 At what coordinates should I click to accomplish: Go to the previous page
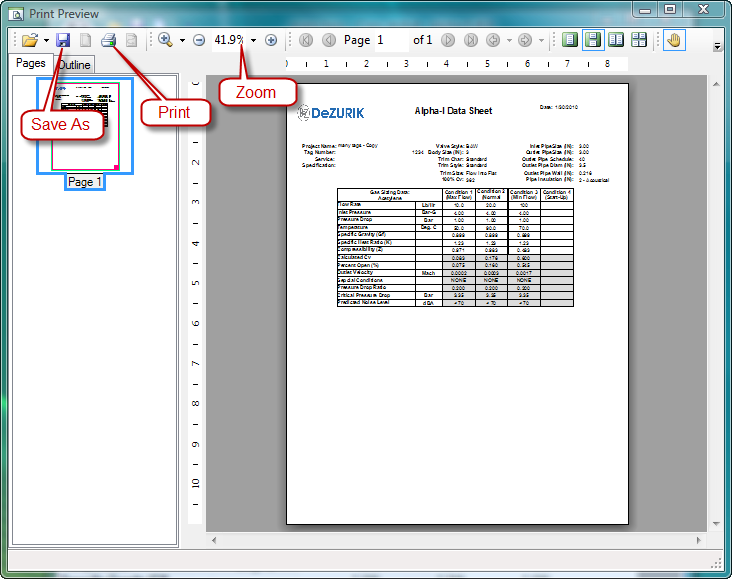tap(329, 40)
